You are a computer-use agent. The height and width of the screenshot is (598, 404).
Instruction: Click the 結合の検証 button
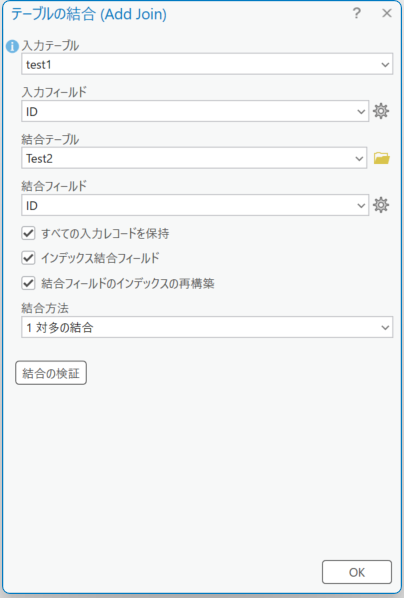[x=51, y=373]
